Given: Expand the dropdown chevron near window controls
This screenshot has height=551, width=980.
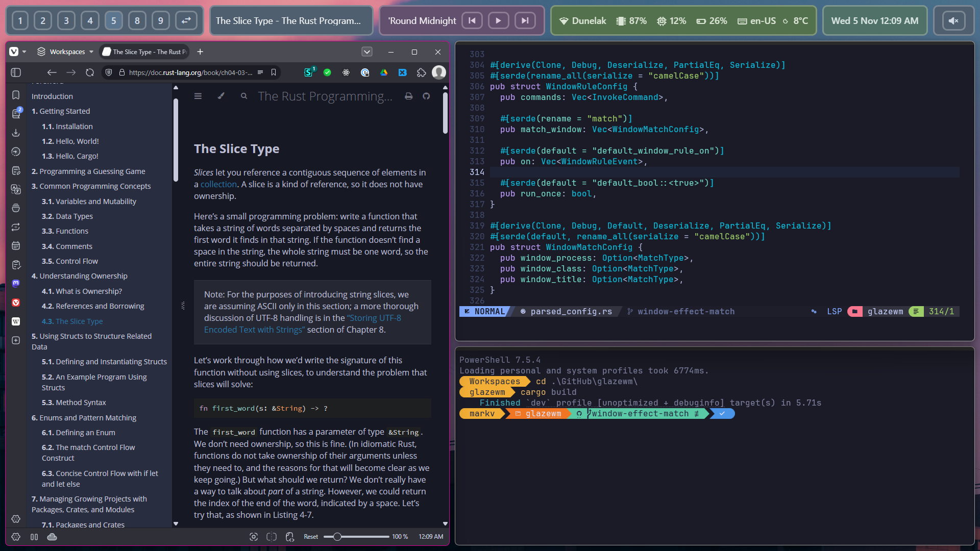Looking at the screenshot, I should [x=366, y=52].
